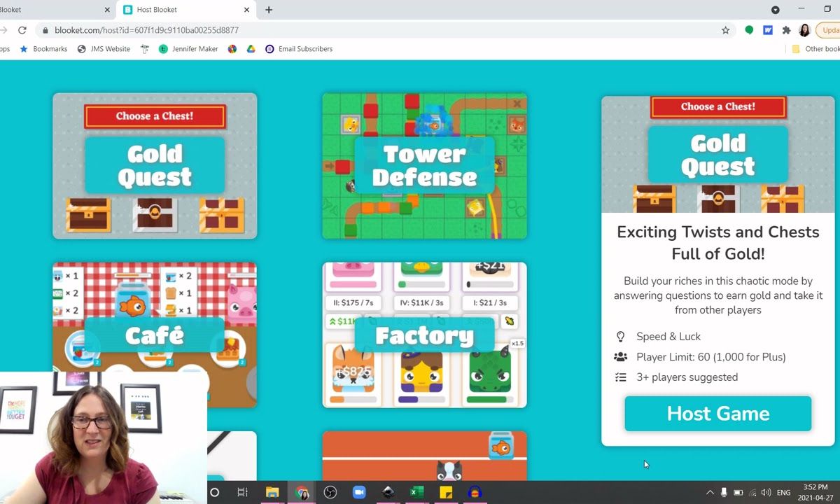The image size is (840, 504).
Task: Click the ENG language indicator
Action: click(x=784, y=493)
